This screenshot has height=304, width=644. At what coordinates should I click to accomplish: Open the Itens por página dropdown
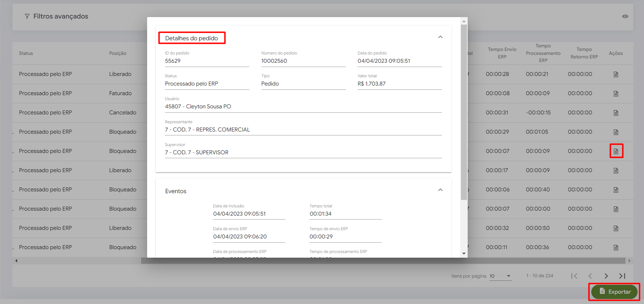click(500, 276)
